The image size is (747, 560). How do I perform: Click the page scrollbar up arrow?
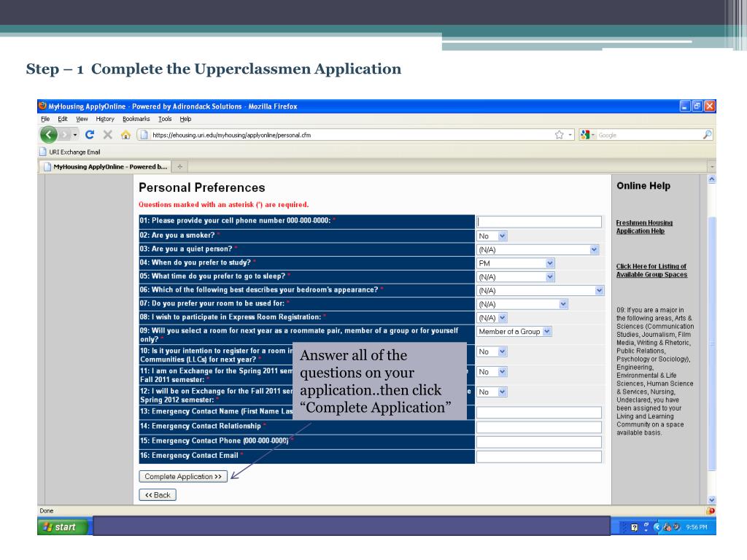712,179
